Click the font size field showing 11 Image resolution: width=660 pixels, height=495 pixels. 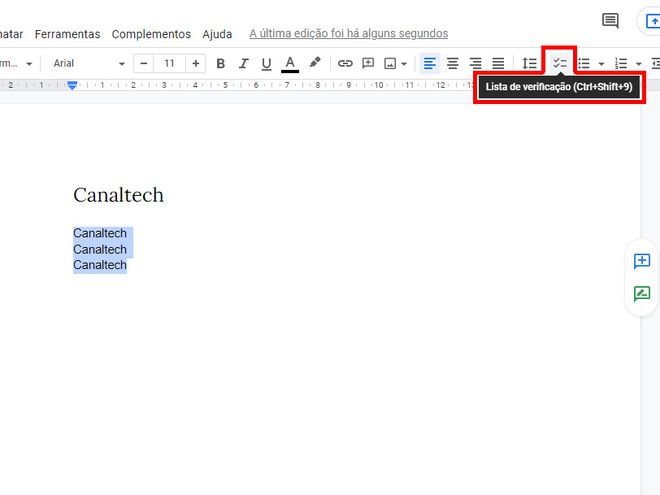pos(169,64)
